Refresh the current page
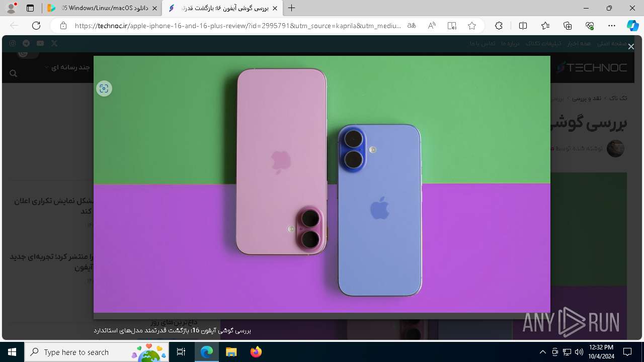644x362 pixels. pos(36,26)
